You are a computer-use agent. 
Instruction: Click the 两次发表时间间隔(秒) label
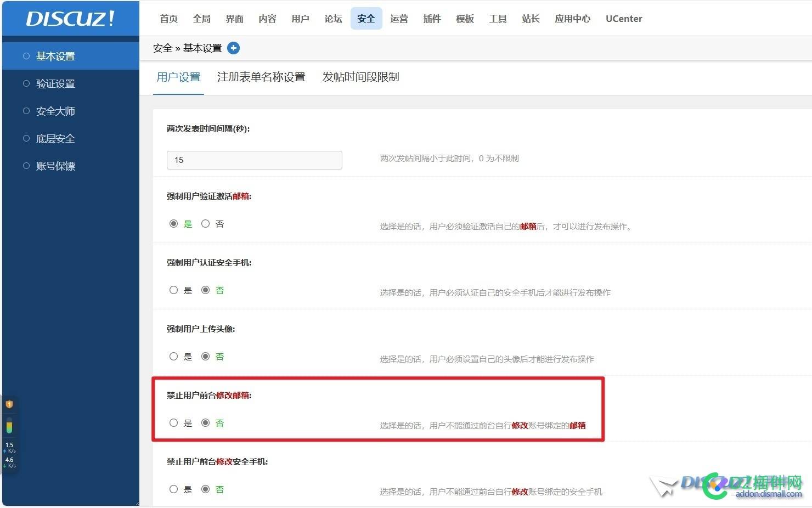click(x=208, y=129)
